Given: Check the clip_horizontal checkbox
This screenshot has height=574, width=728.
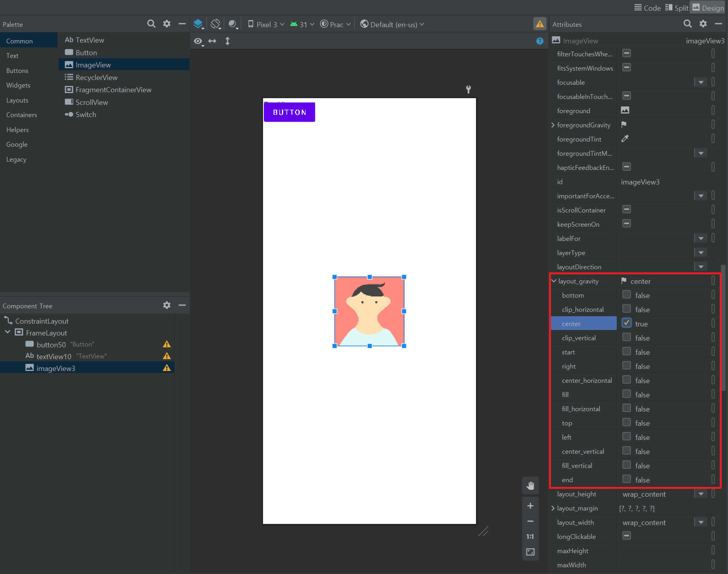Looking at the screenshot, I should tap(626, 309).
